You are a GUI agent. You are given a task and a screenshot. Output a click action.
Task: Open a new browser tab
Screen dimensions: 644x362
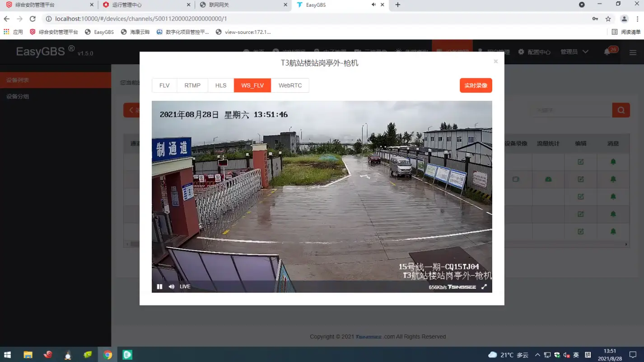tap(397, 5)
